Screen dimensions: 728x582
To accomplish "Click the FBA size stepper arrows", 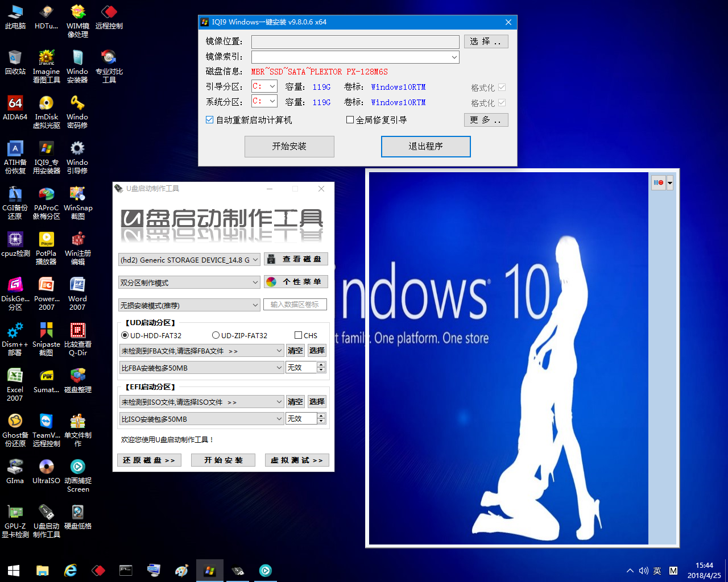I will (x=321, y=368).
